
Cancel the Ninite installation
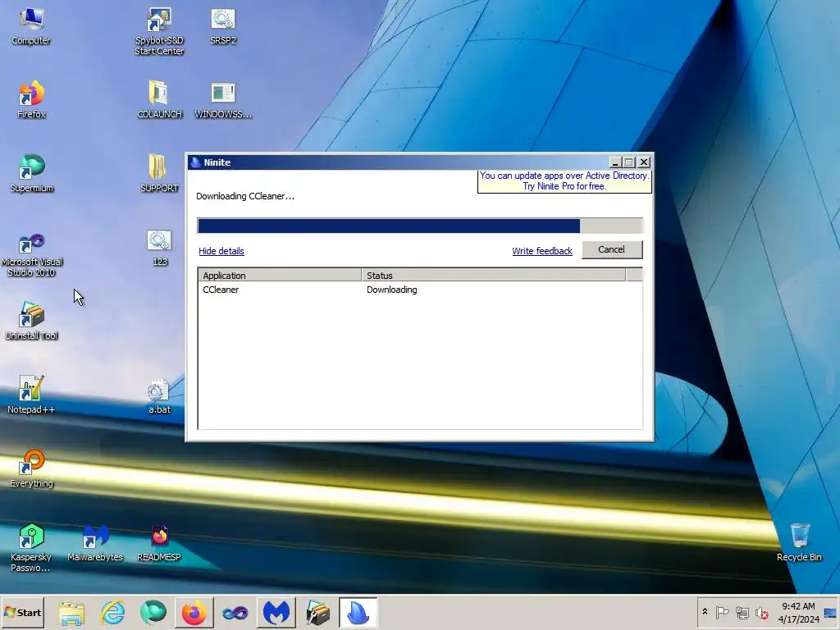[612, 249]
